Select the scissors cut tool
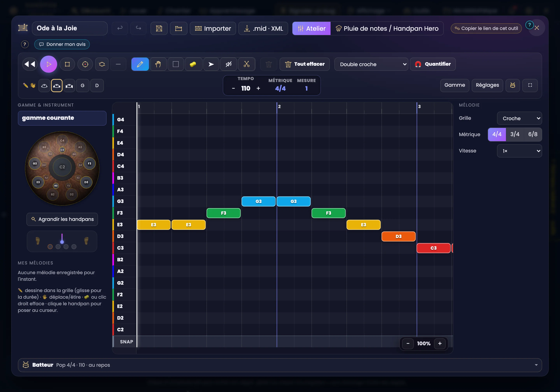 click(x=247, y=64)
